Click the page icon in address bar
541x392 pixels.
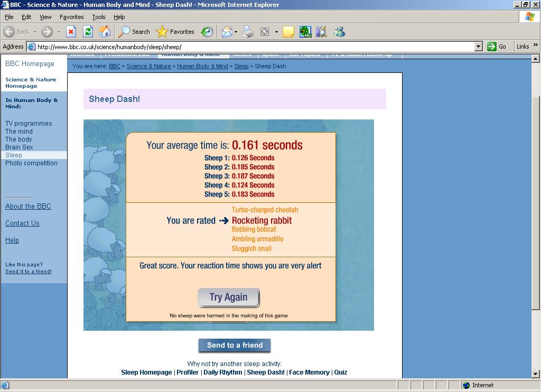[x=31, y=46]
